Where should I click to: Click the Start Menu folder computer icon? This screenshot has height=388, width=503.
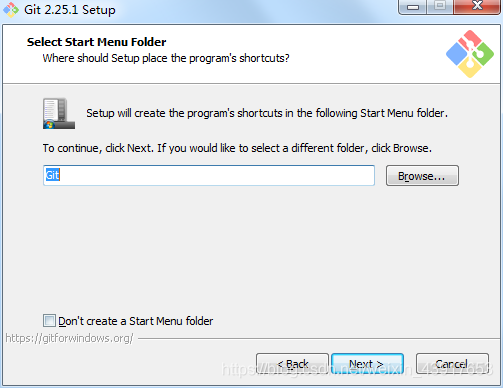pos(59,113)
